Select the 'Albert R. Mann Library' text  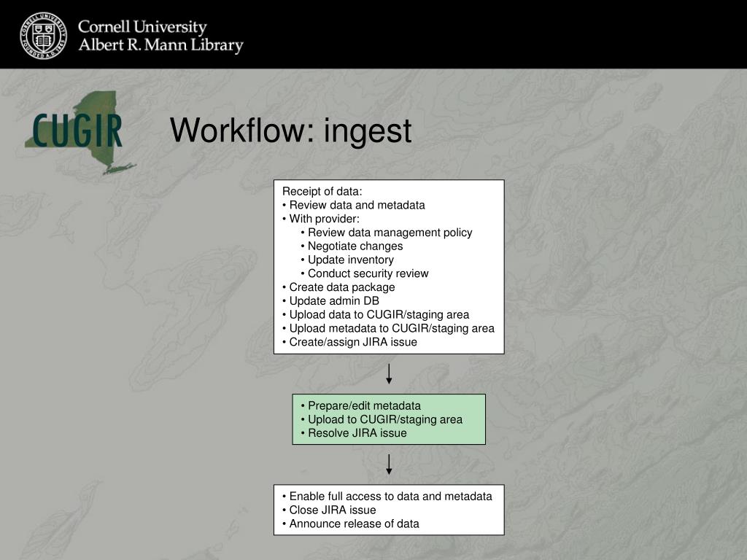160,44
